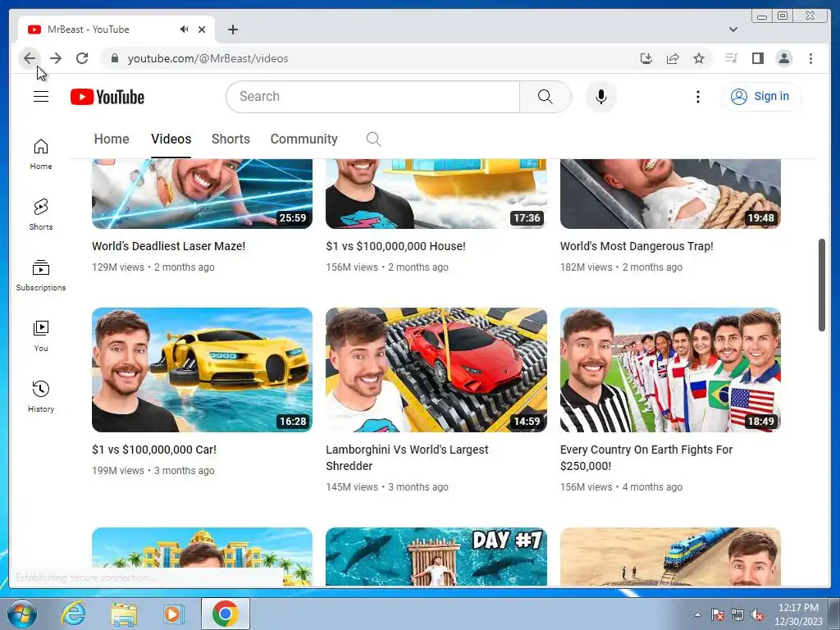Open the countries lineup video thumbnail

[x=670, y=370]
